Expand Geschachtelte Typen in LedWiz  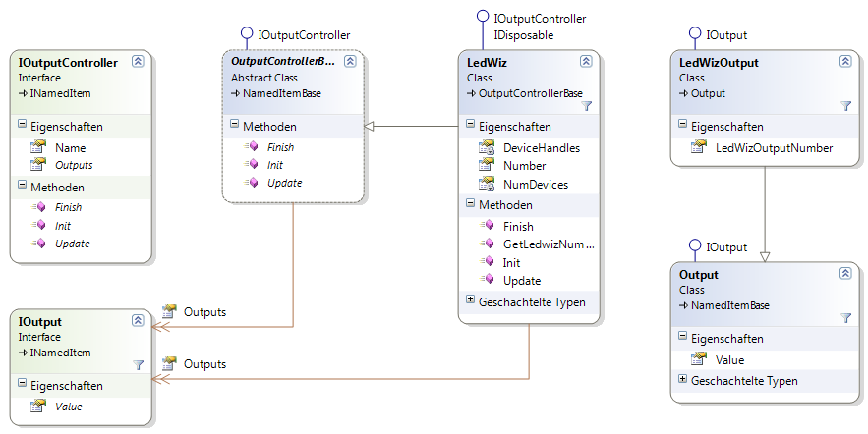[x=471, y=299]
